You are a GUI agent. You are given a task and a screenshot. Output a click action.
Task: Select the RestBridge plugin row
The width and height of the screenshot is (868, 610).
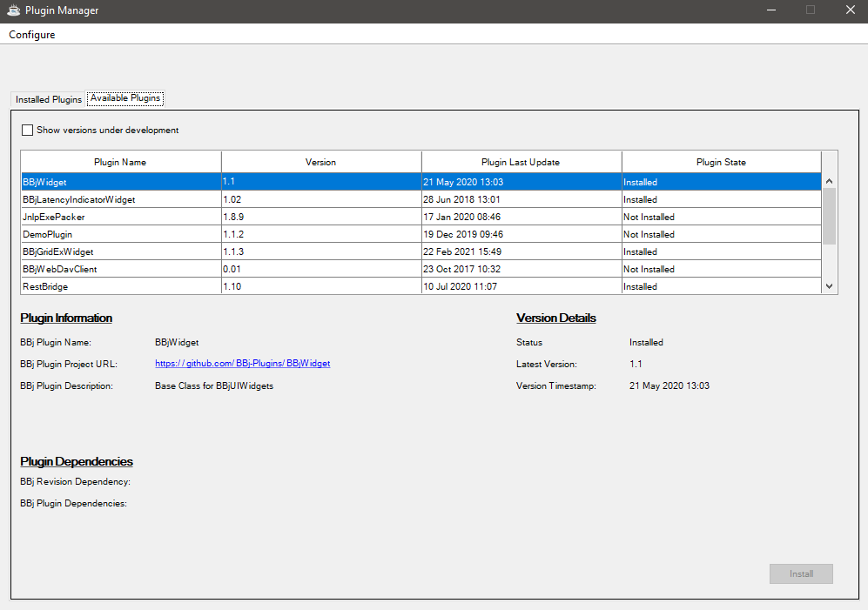(x=421, y=286)
